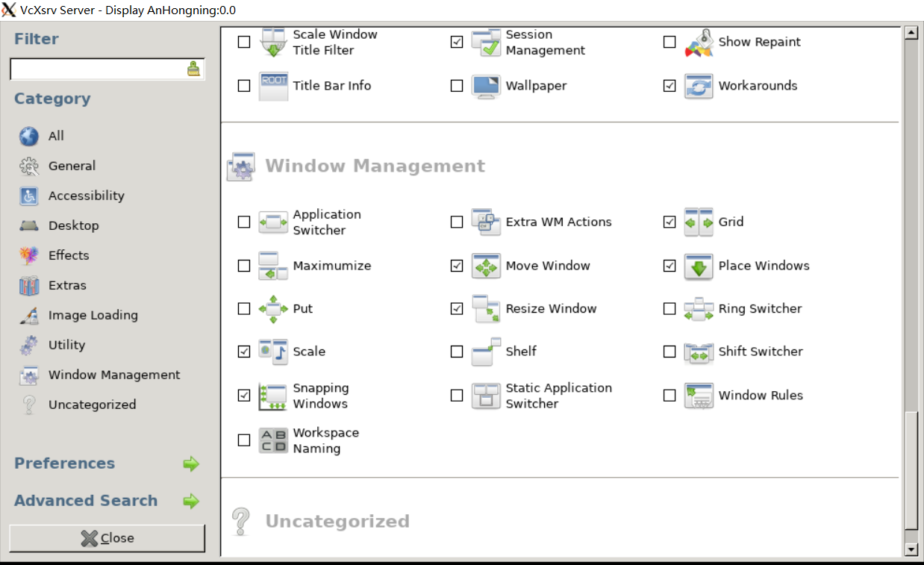This screenshot has height=565, width=924.
Task: Enable the Application Switcher checkbox
Action: (244, 222)
